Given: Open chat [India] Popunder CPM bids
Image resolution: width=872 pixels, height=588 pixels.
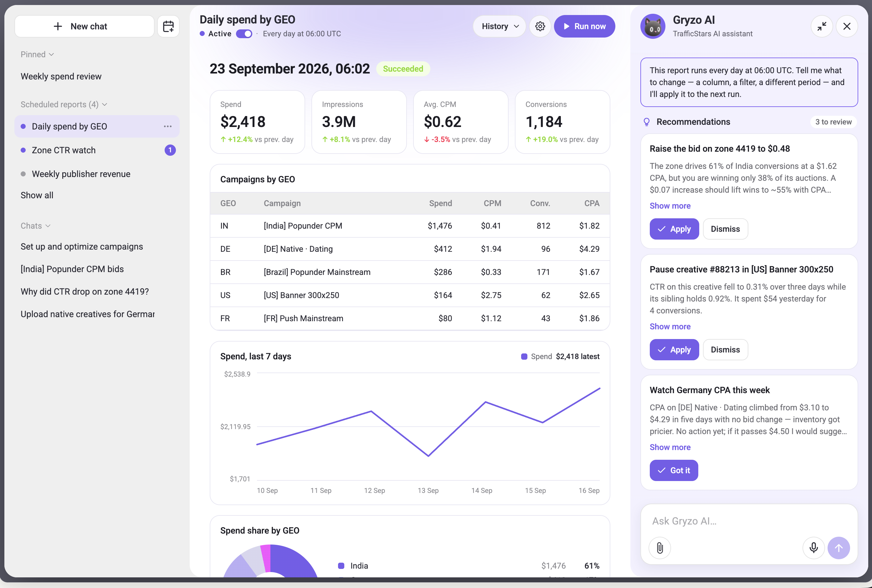Looking at the screenshot, I should (x=72, y=269).
